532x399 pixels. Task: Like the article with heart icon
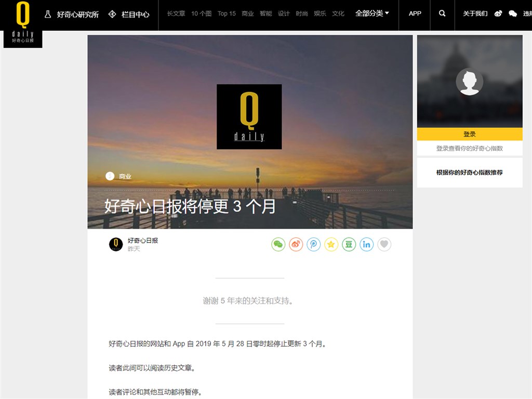point(384,244)
